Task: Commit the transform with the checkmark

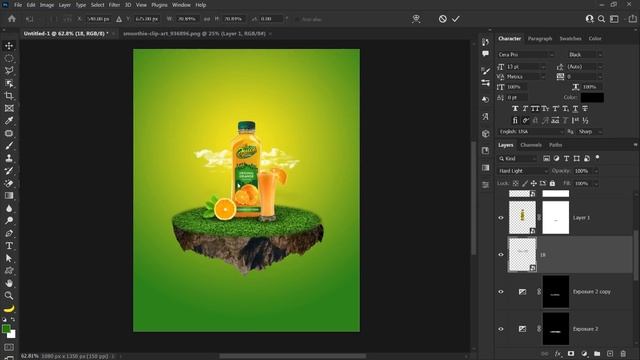Action: (x=456, y=19)
